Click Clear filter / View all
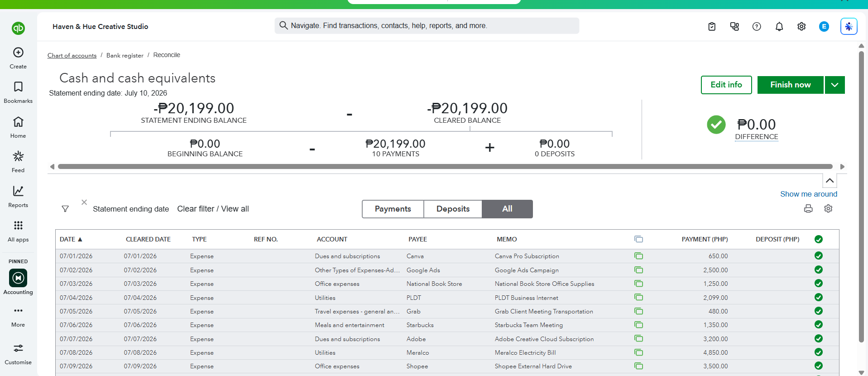The width and height of the screenshot is (868, 376). [213, 209]
